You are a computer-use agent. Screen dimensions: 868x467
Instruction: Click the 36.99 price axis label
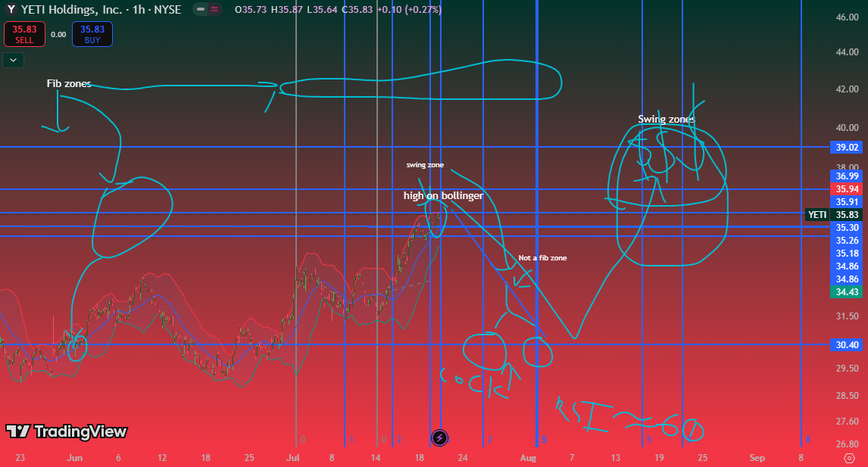click(x=847, y=176)
